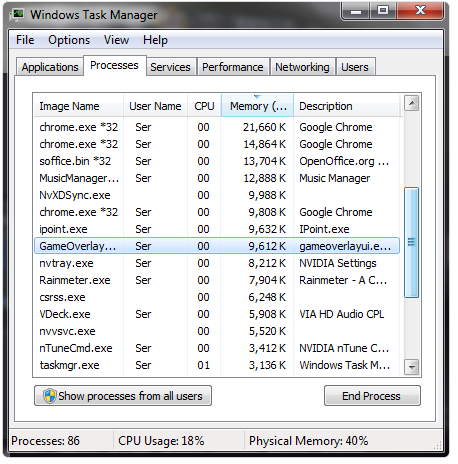Select the Processes tab
Viewport: 458px width, 464px height.
click(x=114, y=65)
